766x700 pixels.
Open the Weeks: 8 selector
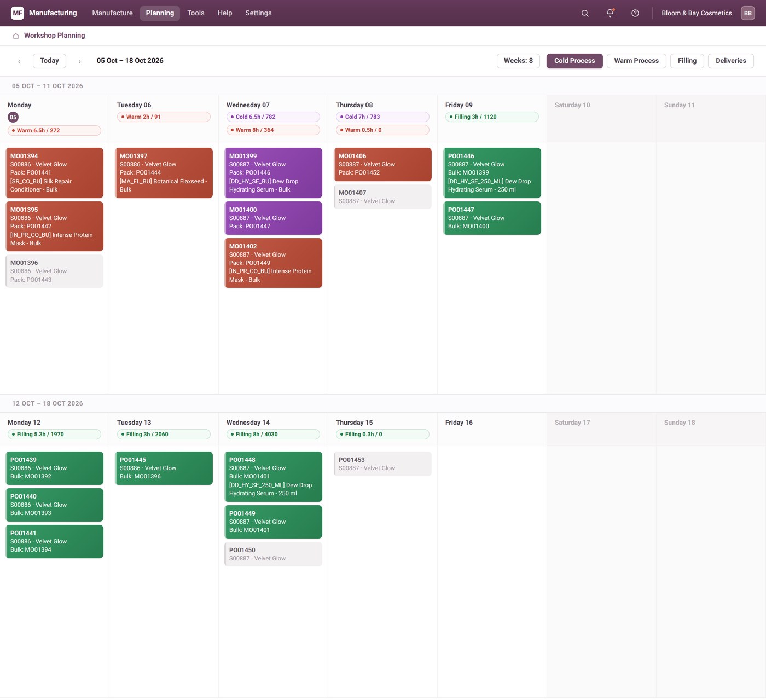(x=518, y=61)
